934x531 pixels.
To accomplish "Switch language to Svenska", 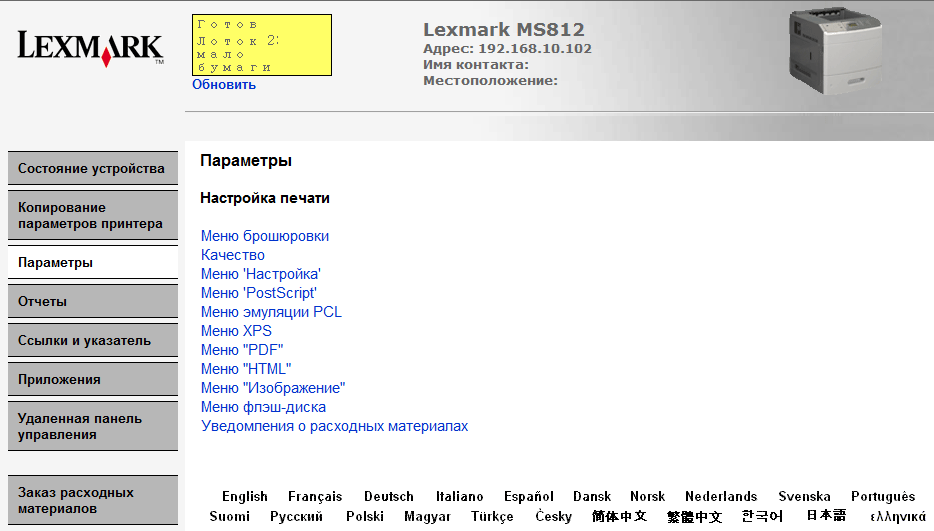I will click(804, 496).
